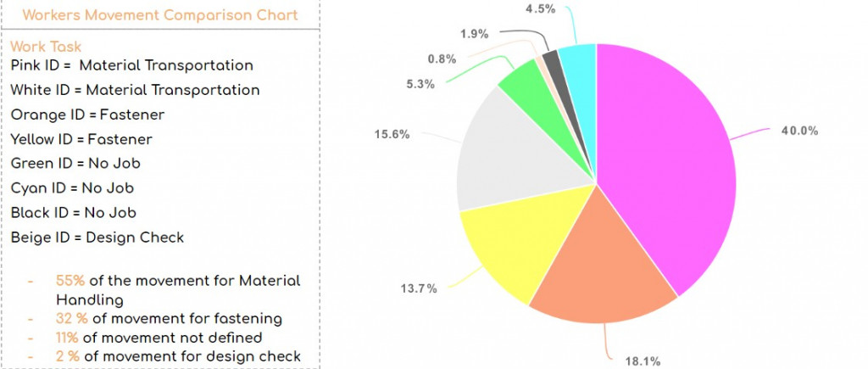Select the Work Task heading
Image resolution: width=868 pixels, height=369 pixels.
point(46,47)
